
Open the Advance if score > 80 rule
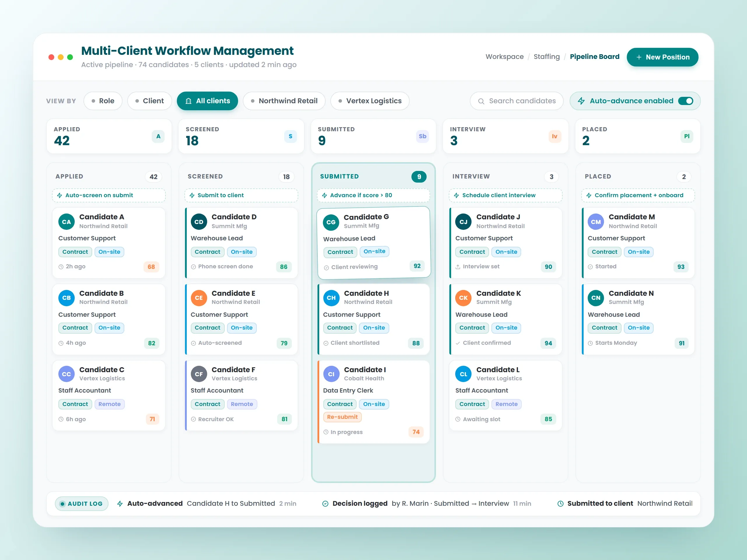373,195
